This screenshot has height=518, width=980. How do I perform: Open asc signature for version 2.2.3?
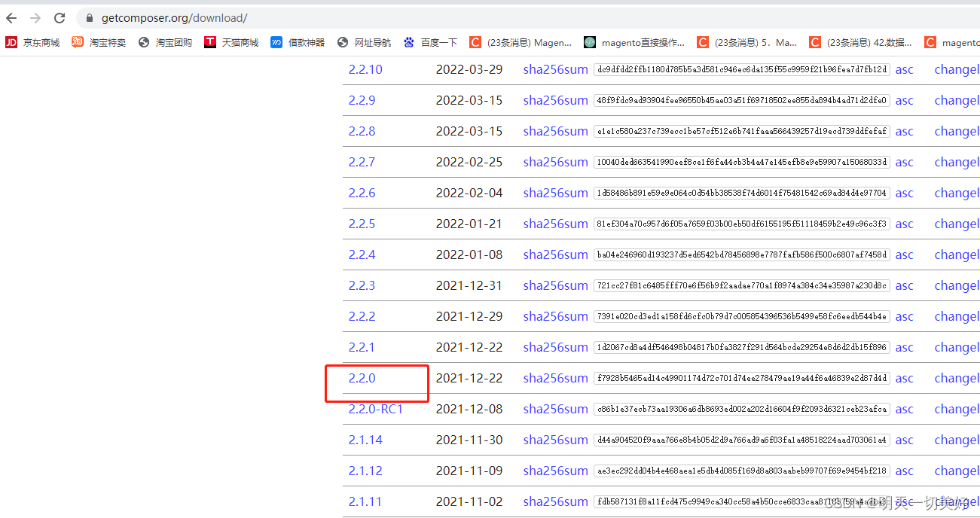coord(904,285)
